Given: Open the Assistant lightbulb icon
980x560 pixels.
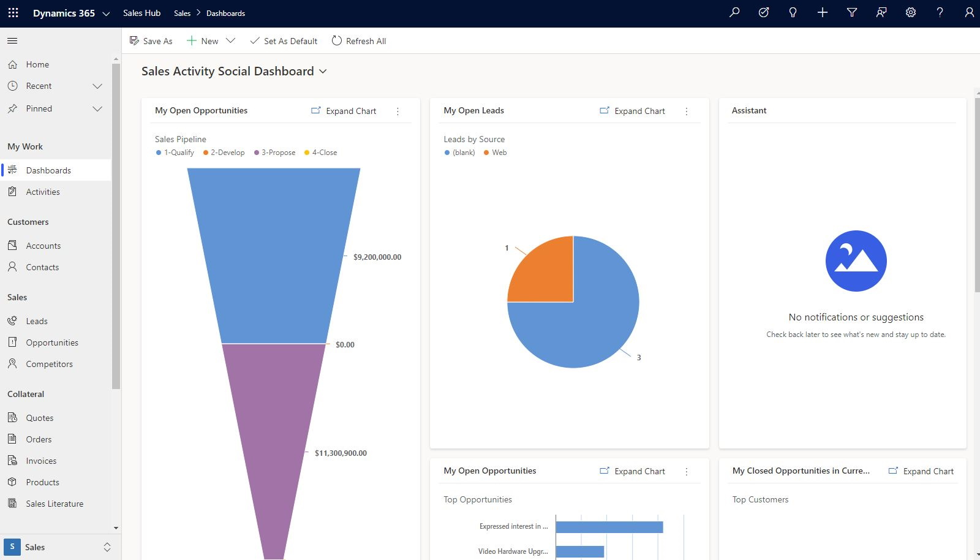Looking at the screenshot, I should click(x=793, y=12).
